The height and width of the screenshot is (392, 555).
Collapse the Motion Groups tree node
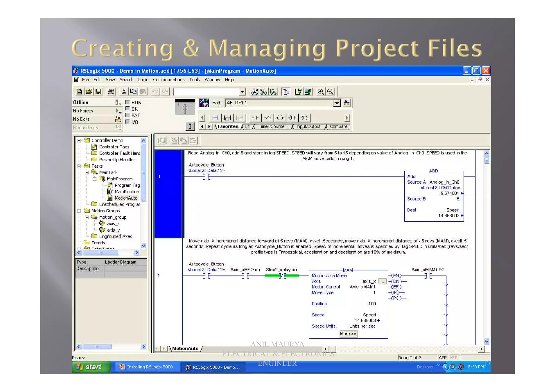[x=79, y=211]
